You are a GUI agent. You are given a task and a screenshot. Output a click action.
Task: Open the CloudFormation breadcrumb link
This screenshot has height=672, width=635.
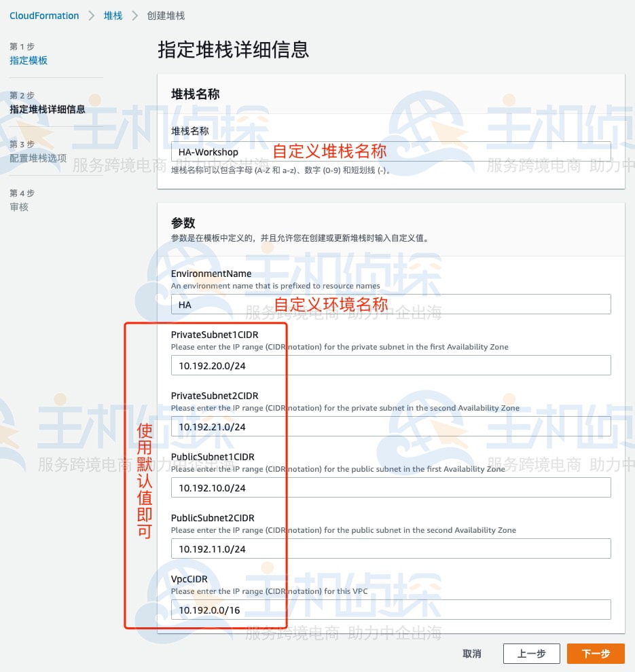pyautogui.click(x=44, y=16)
